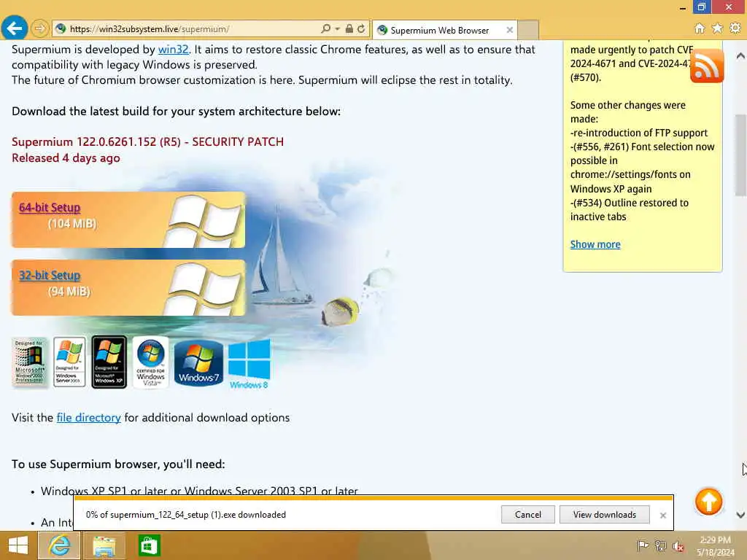Click the orange scroll-to-top arrow button
The image size is (747, 560).
(x=708, y=502)
